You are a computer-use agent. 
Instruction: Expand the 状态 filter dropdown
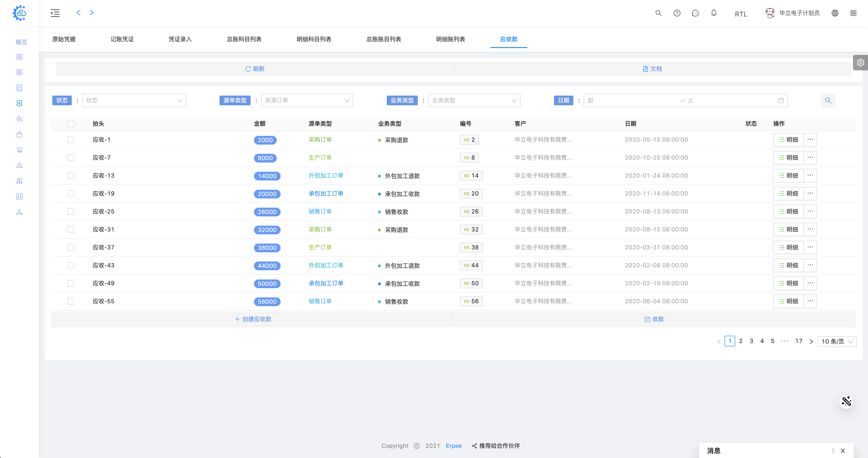tap(134, 100)
